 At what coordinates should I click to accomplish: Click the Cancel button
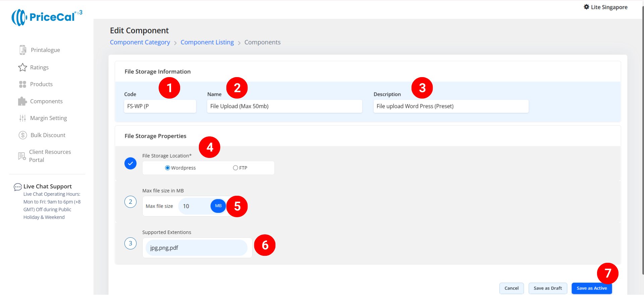(x=511, y=288)
